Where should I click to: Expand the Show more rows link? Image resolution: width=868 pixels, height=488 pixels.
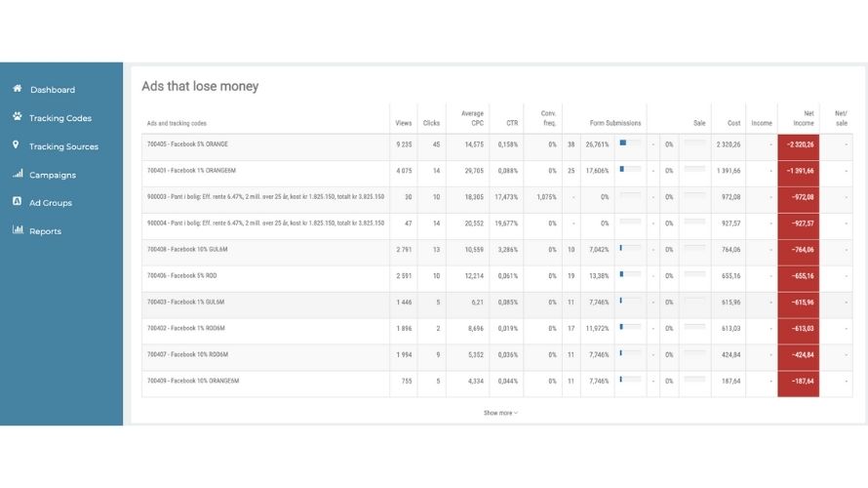[x=500, y=413]
